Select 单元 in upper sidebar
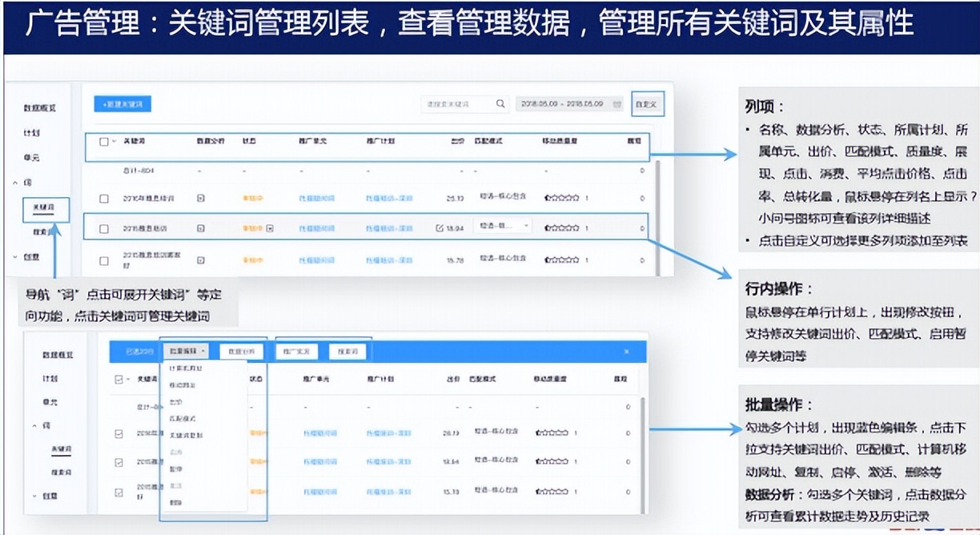 31,158
